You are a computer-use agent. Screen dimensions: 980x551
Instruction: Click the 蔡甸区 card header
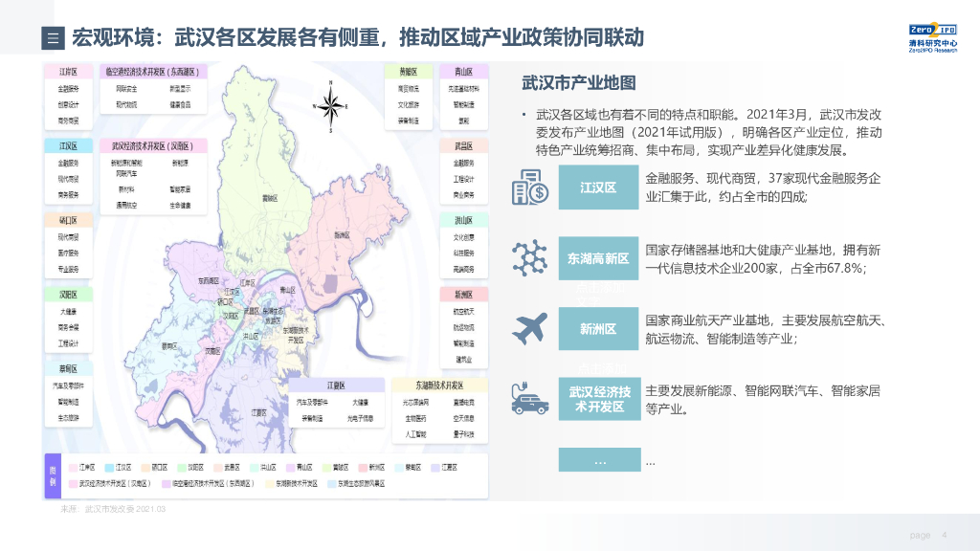click(x=68, y=368)
